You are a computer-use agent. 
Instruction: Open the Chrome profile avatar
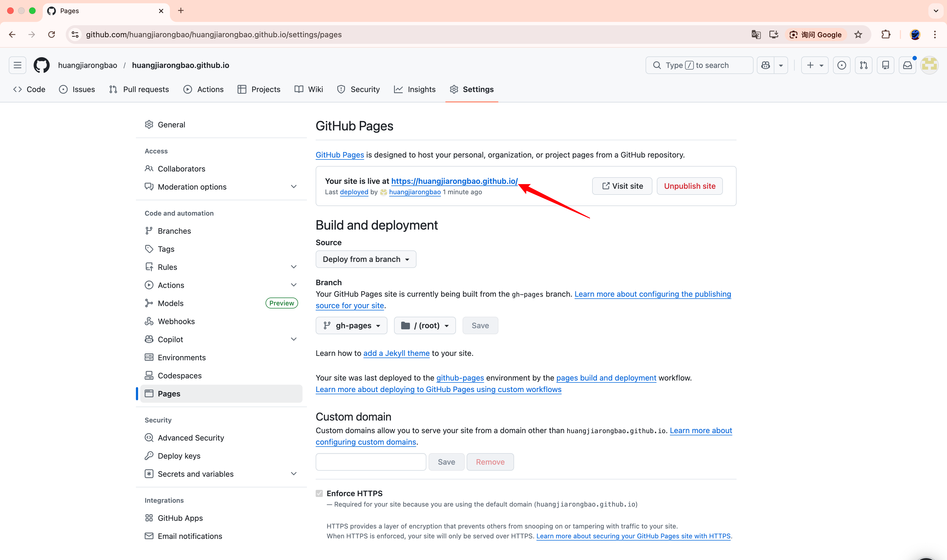[915, 35]
